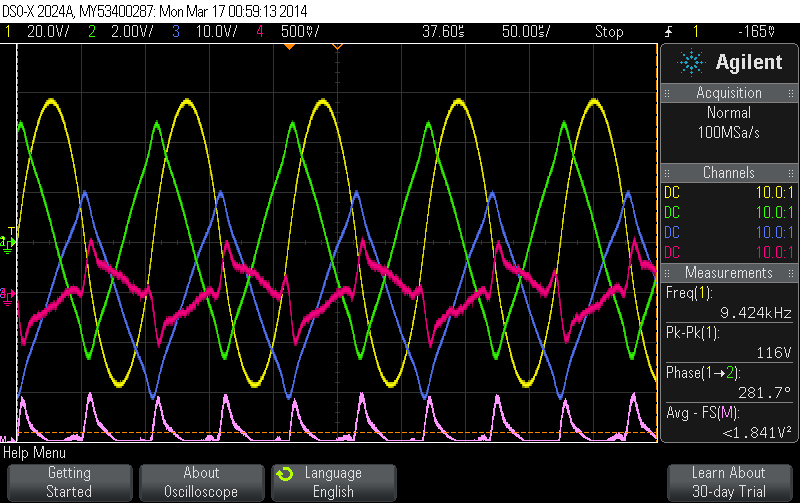
Task: Select the channel 4 500 scale readout
Action: (300, 32)
